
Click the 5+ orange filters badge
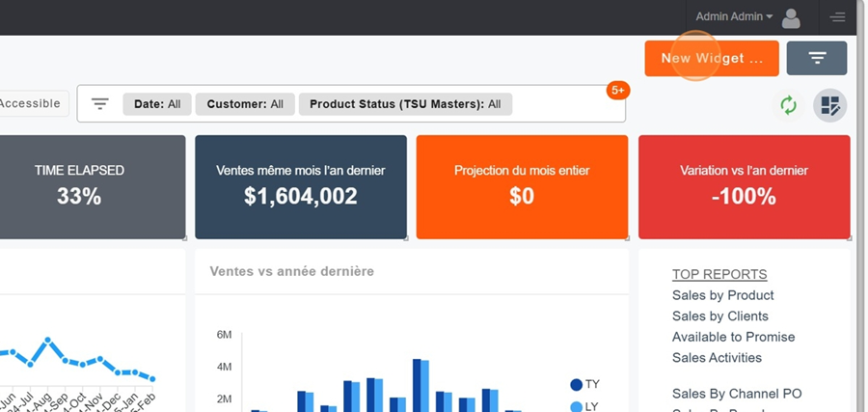click(617, 91)
